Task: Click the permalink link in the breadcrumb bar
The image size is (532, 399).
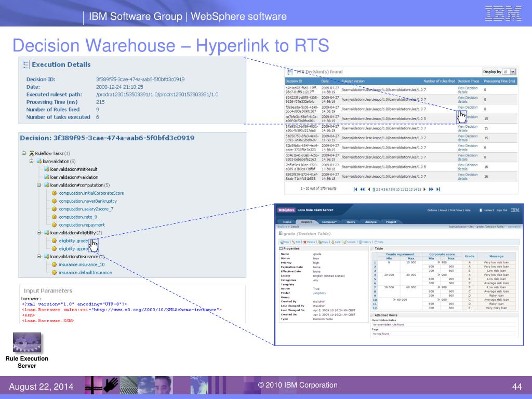Action: coord(514,227)
